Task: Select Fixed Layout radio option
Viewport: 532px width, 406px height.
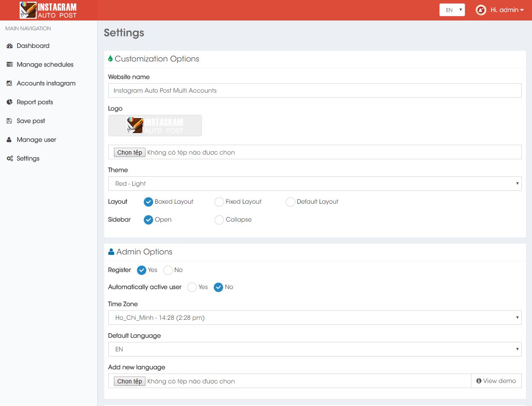Action: tap(219, 202)
